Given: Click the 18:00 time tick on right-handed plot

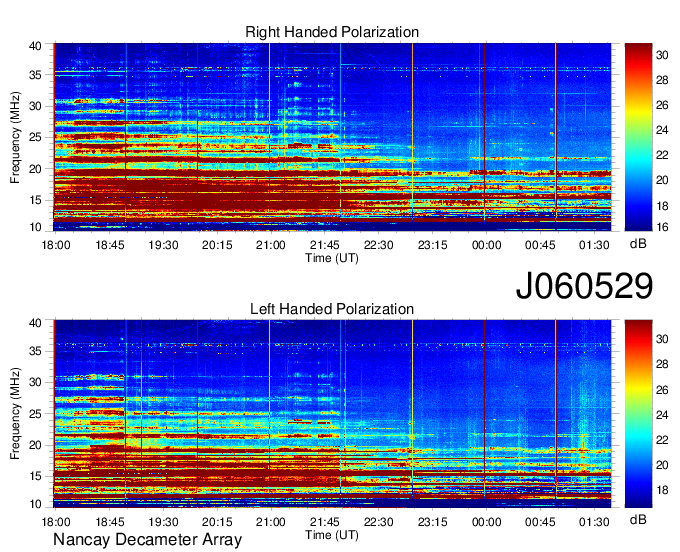Looking at the screenshot, I should click(56, 245).
